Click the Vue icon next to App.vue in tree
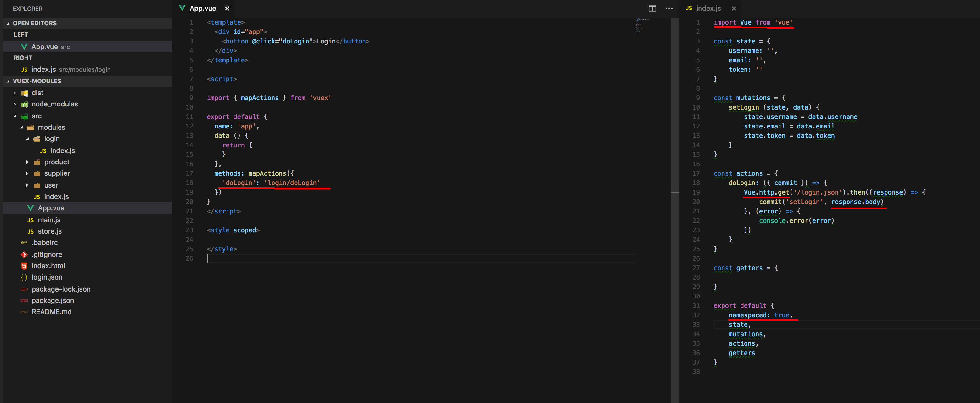Image resolution: width=980 pixels, height=403 pixels. (x=31, y=208)
